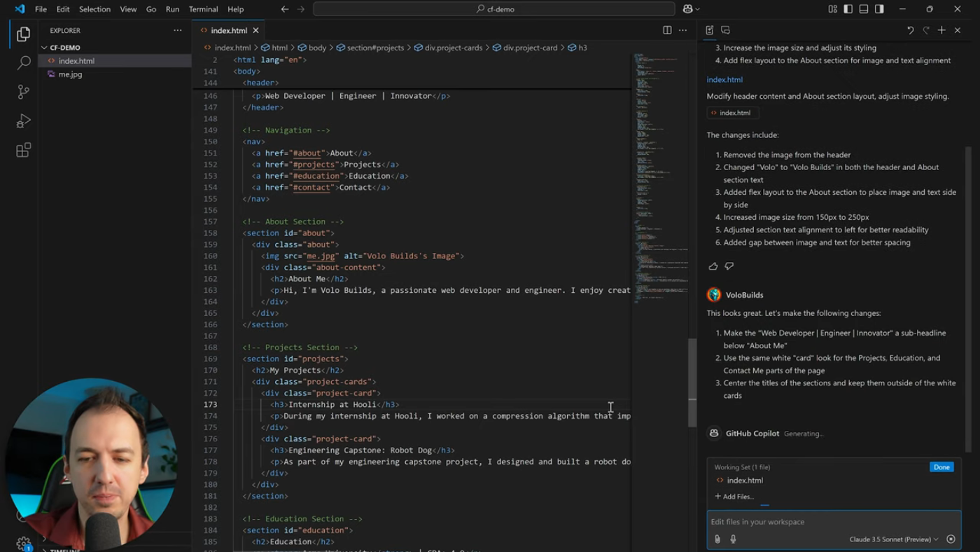Toggle the primary side bar

(848, 9)
